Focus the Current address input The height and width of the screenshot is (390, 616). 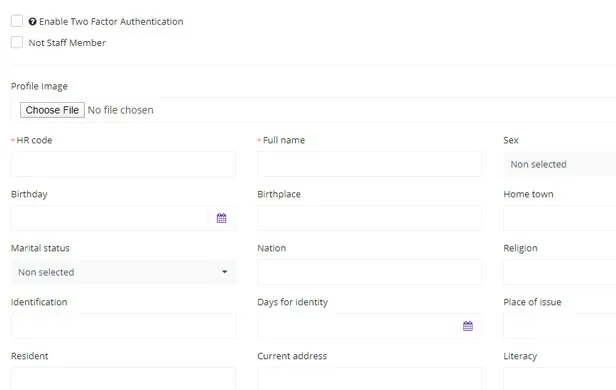369,379
